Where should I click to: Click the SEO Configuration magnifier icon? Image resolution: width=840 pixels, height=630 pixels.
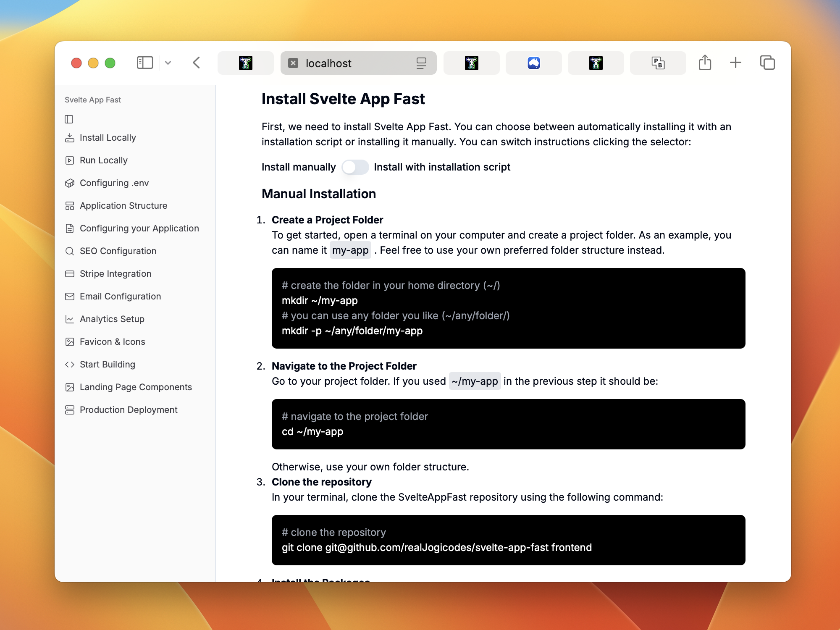point(70,251)
